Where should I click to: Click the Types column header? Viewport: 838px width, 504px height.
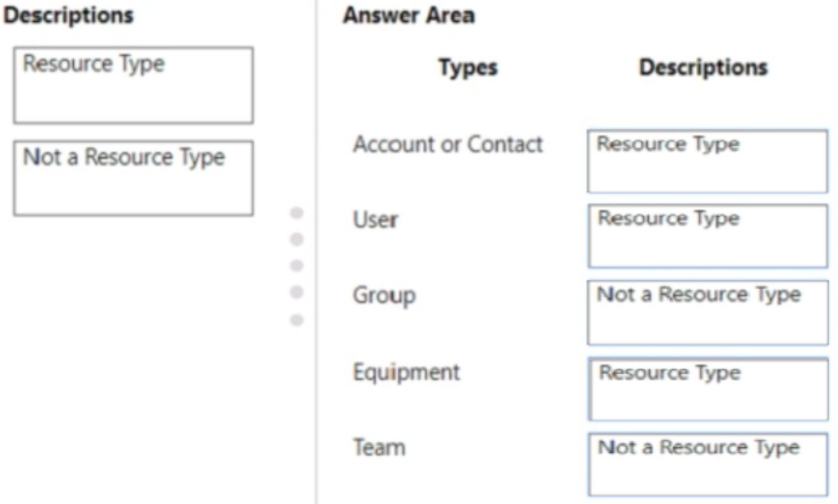(468, 68)
